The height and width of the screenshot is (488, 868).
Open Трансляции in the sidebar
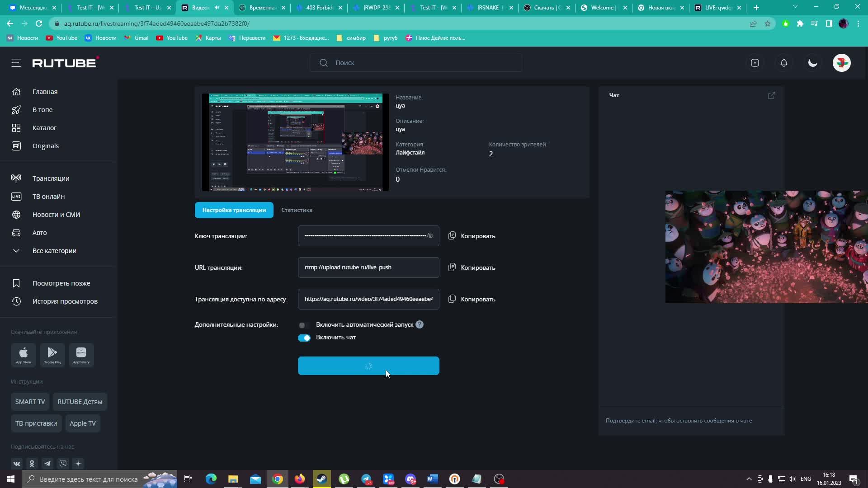tap(51, 178)
